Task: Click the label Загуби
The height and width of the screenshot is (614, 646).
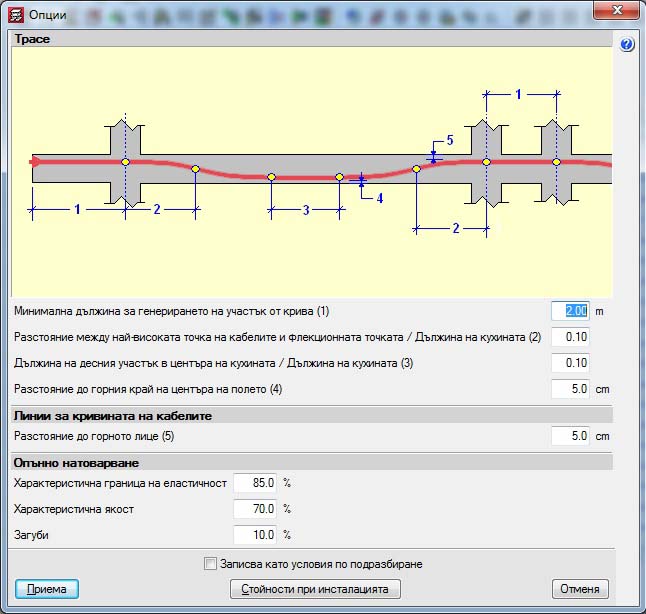Action: tap(31, 535)
